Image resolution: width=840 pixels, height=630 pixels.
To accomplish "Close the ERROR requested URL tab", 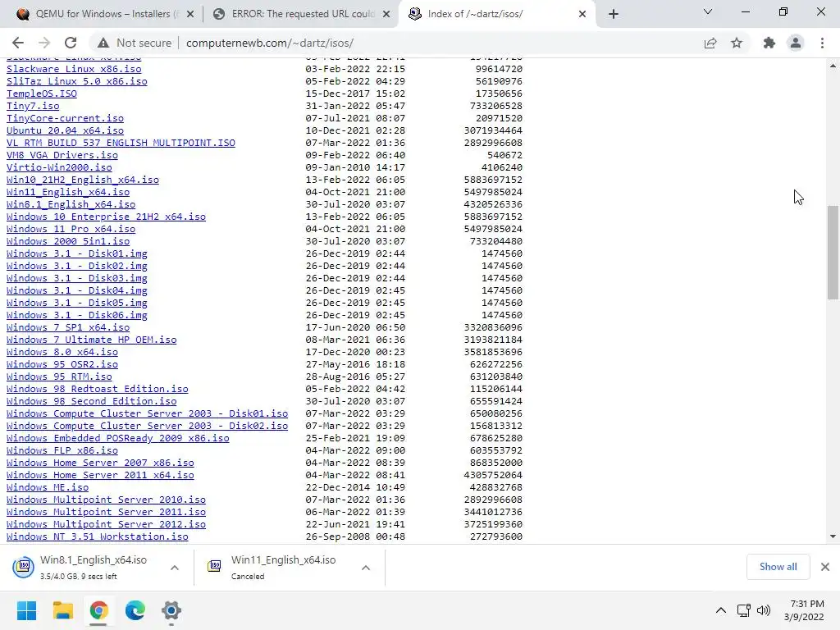I will point(386,14).
